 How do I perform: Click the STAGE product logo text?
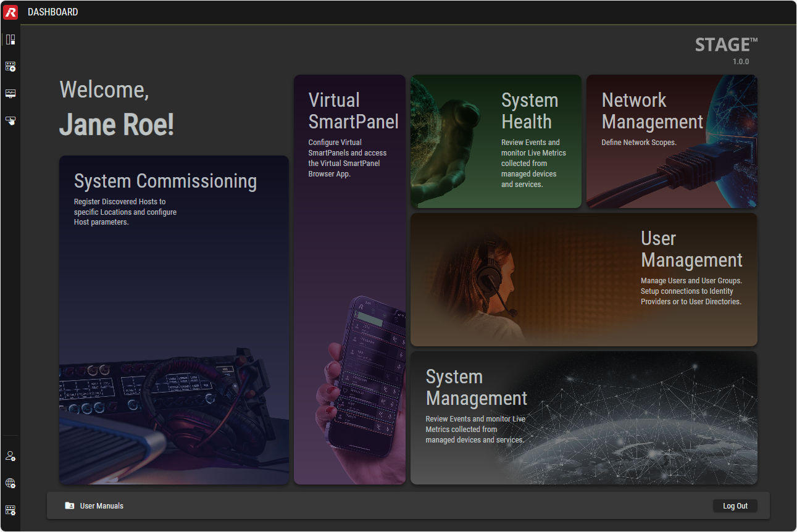pyautogui.click(x=726, y=45)
